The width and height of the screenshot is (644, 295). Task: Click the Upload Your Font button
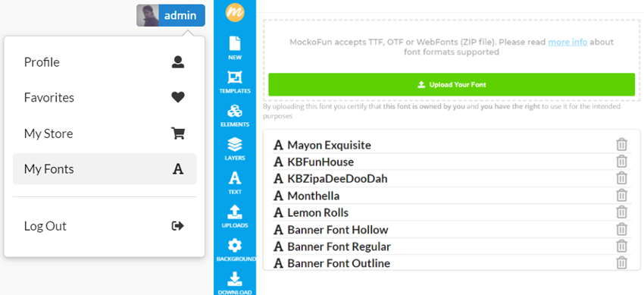click(x=452, y=85)
